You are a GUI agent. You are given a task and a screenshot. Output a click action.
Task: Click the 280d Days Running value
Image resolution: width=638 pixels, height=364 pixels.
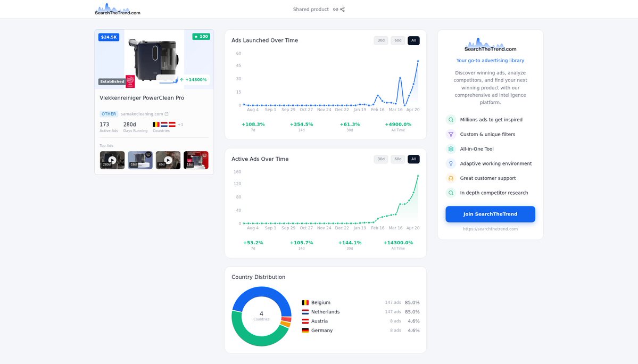[x=129, y=125]
